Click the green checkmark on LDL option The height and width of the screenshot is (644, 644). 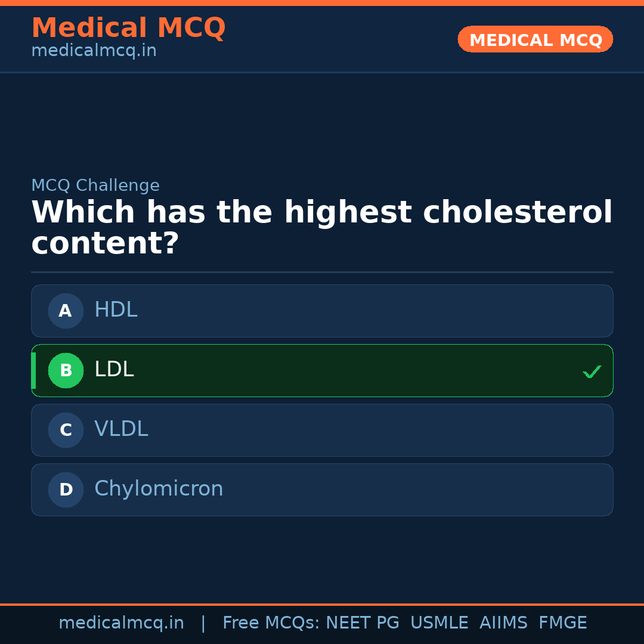[x=592, y=371]
